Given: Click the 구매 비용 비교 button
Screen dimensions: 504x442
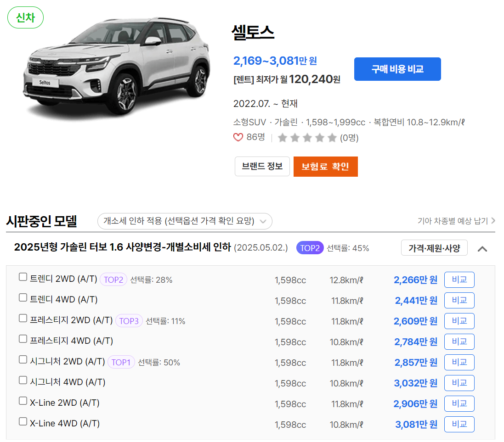Looking at the screenshot, I should pos(397,69).
